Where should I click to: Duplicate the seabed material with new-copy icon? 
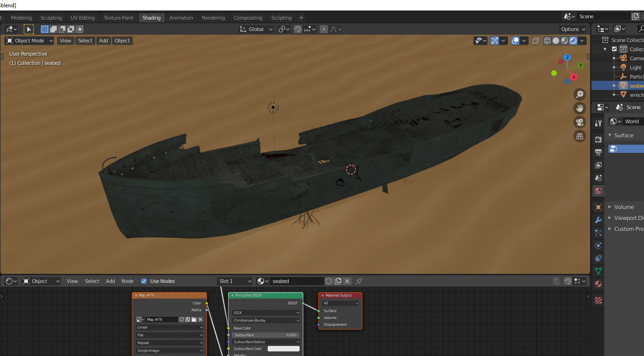[338, 281]
